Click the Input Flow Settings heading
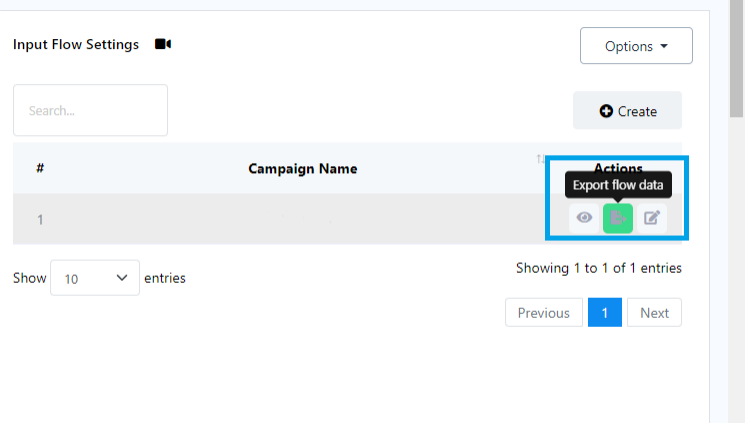The image size is (746, 423). click(x=76, y=45)
